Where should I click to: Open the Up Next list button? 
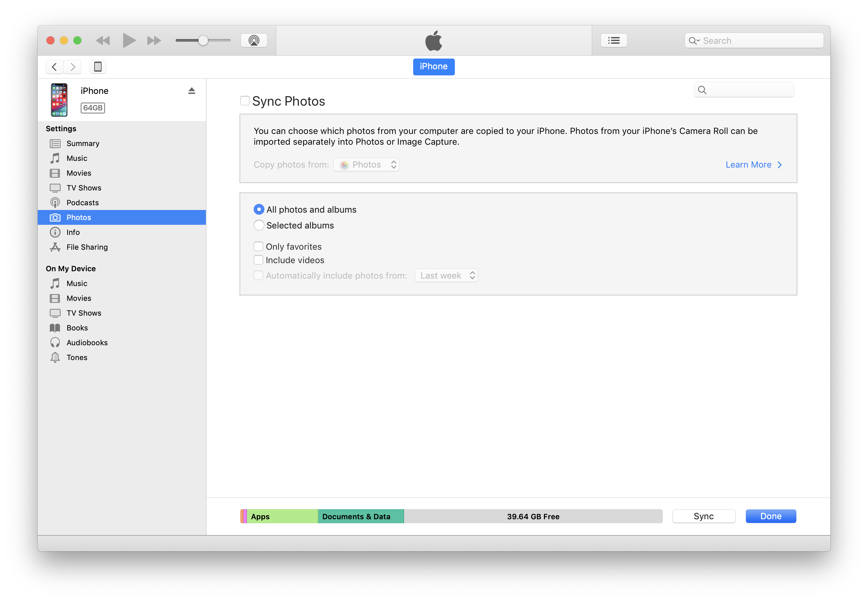point(614,40)
